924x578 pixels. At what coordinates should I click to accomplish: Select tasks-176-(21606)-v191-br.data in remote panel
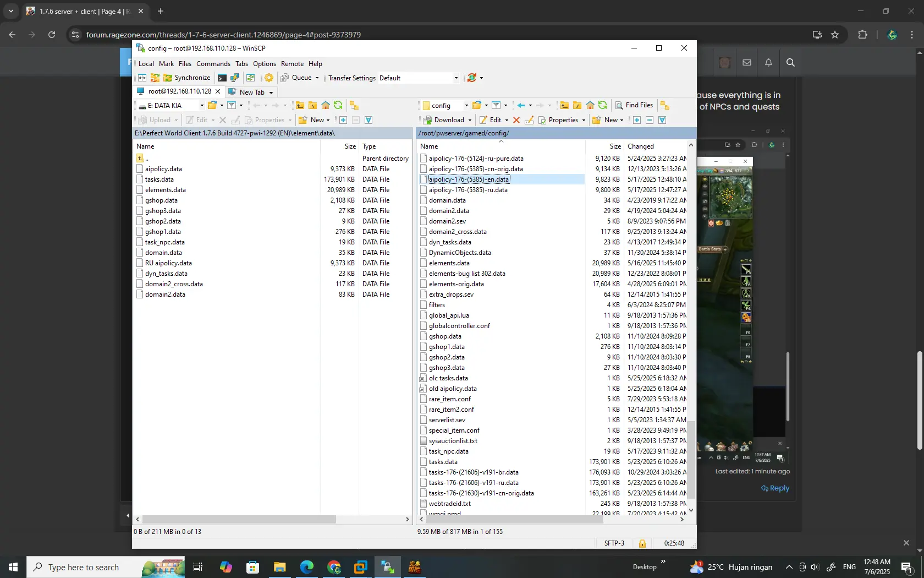(474, 472)
